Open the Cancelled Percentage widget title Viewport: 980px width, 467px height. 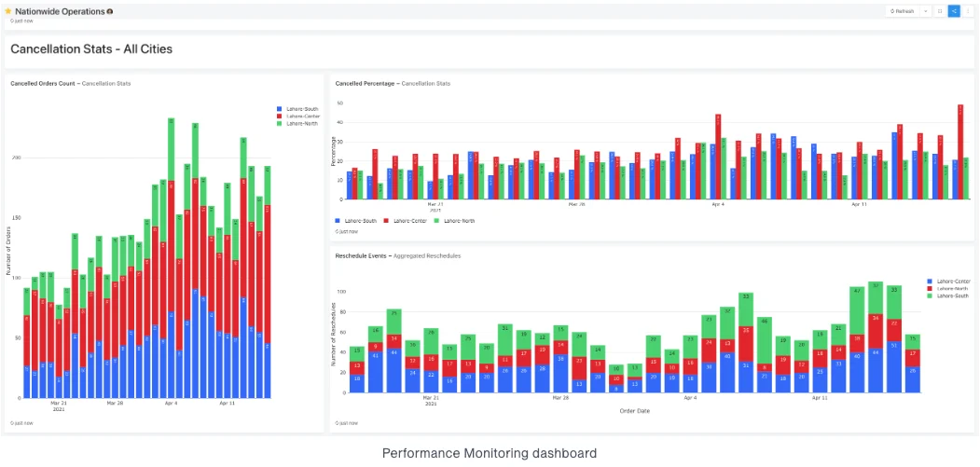pyautogui.click(x=365, y=83)
